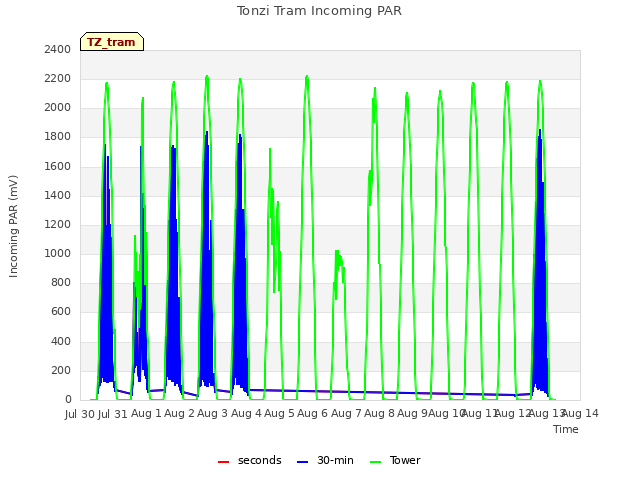The image size is (640, 480).
Task: Click the 2400 y-axis tick label
Action: pyautogui.click(x=58, y=49)
